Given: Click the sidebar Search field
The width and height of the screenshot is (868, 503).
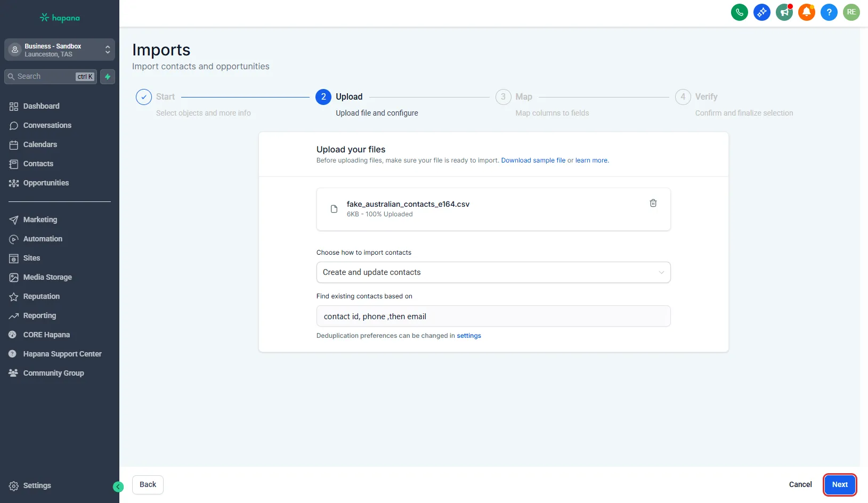Looking at the screenshot, I should [x=51, y=77].
